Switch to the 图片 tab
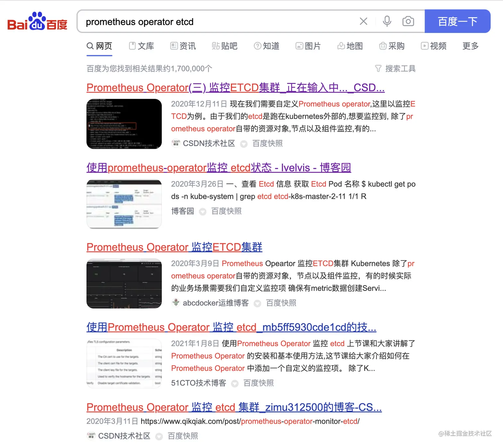The height and width of the screenshot is (448, 503). click(x=308, y=46)
